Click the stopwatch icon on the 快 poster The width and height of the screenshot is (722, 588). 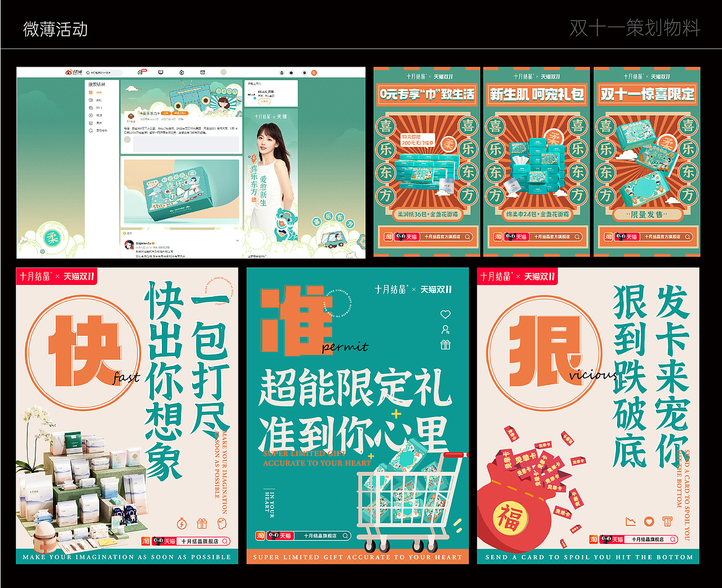click(182, 524)
